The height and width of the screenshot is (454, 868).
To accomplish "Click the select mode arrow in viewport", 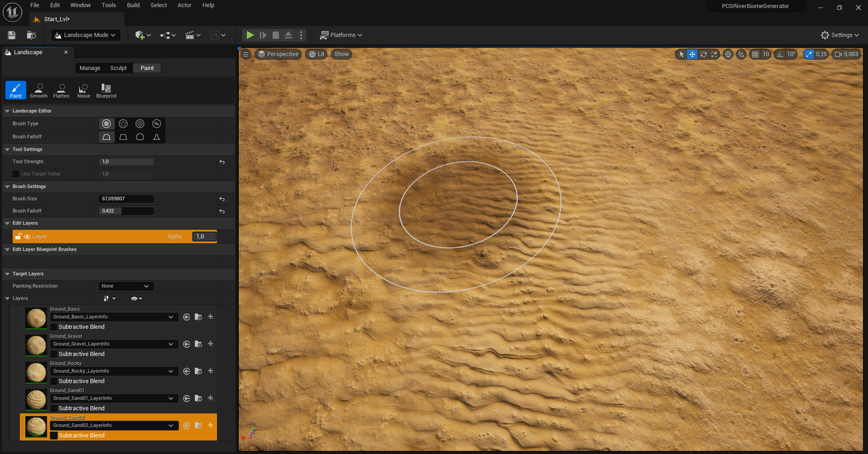I will pos(682,54).
